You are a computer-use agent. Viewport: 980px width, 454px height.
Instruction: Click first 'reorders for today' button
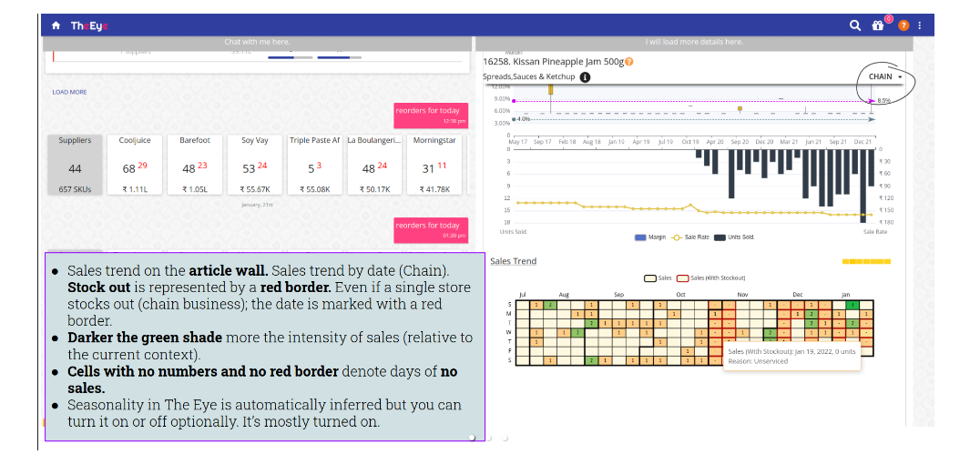[x=431, y=114]
